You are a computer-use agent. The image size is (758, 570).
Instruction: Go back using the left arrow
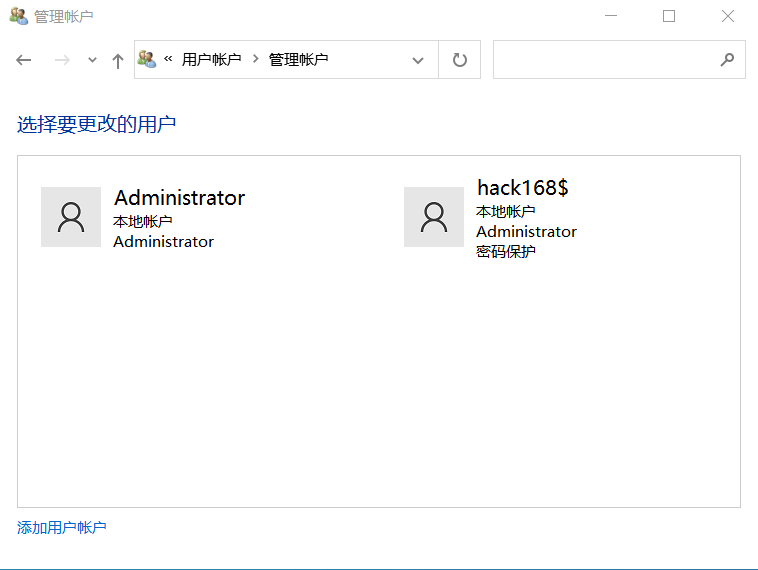(23, 60)
